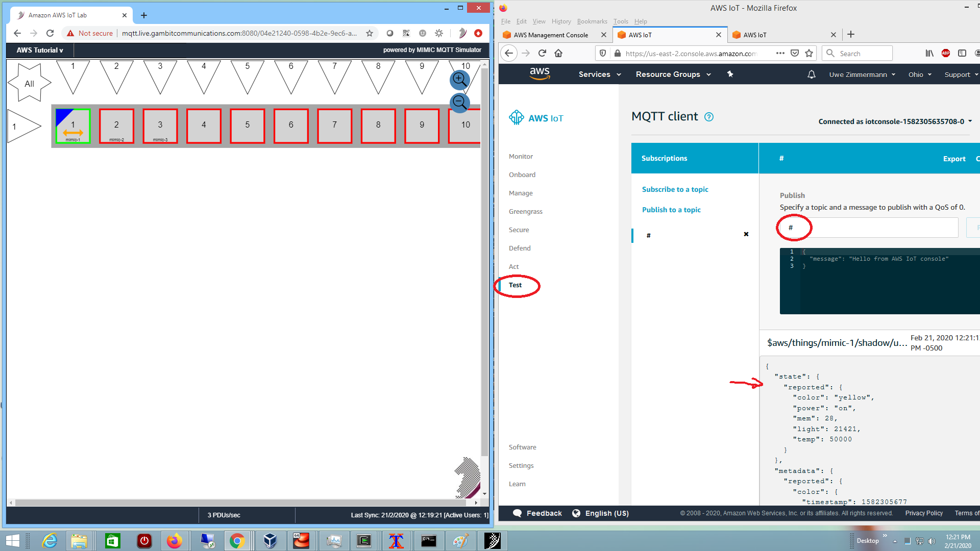Open Monitor in AWS IoT sidebar
This screenshot has height=551, width=980.
[521, 157]
